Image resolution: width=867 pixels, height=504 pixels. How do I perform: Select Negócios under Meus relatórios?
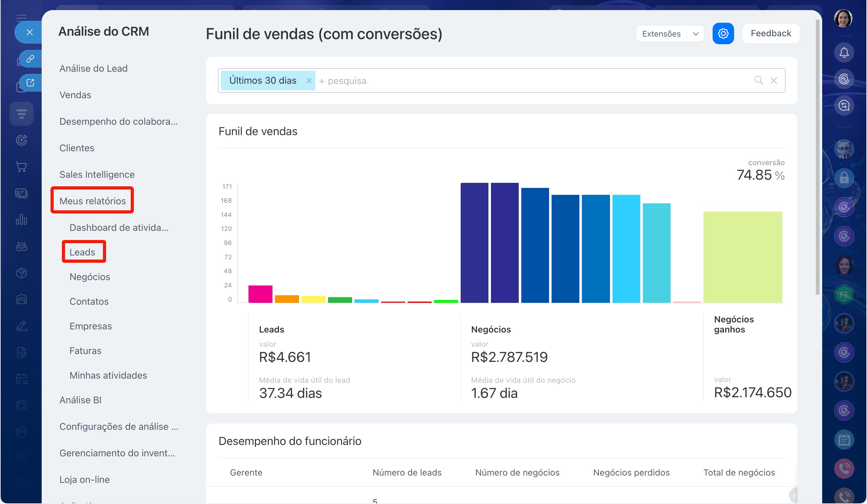(x=90, y=277)
